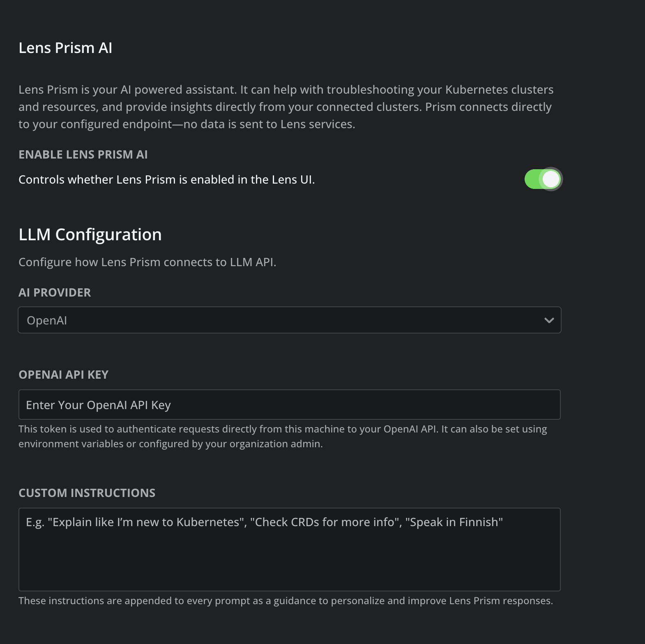645x644 pixels.
Task: Click the 'ENABLE LENS PRISM AI' label
Action: (83, 154)
